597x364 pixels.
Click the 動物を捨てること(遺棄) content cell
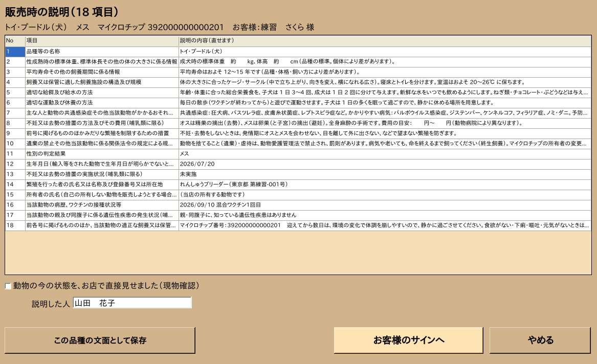click(385, 144)
